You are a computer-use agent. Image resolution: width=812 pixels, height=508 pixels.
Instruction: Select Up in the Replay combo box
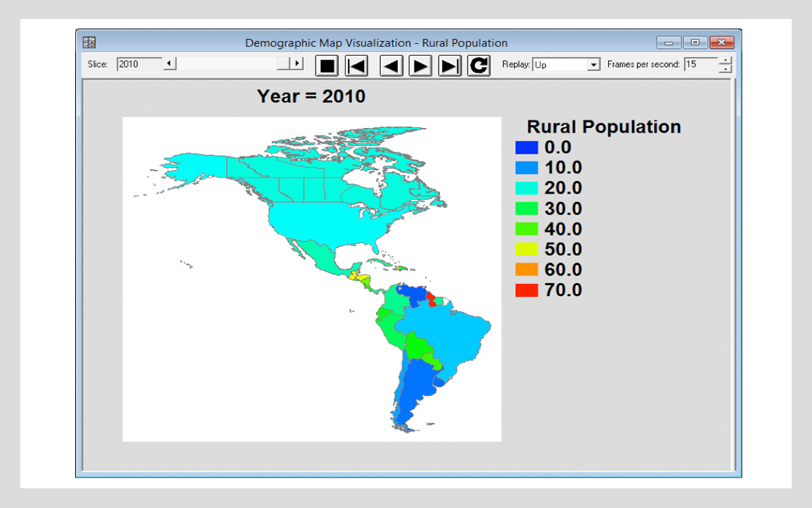coord(562,64)
